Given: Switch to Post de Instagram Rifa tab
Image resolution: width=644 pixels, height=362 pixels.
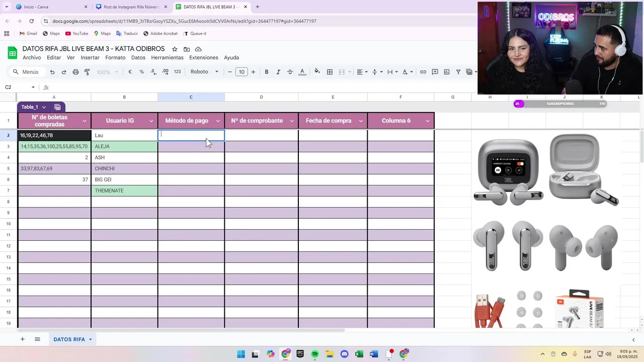Looking at the screenshot, I should coord(131,7).
